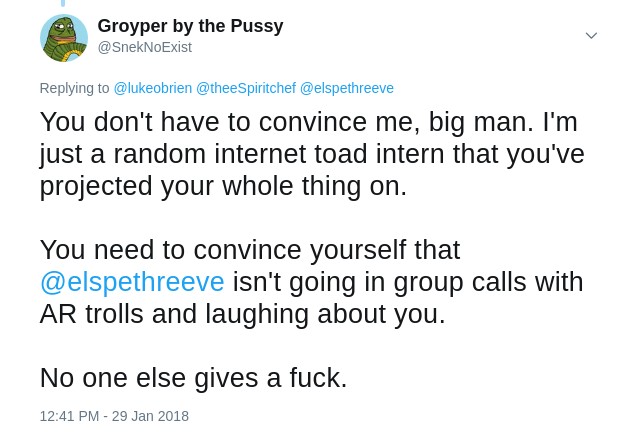Click the thread connector line above the avatar
The height and width of the screenshot is (432, 633).
(63, 3)
